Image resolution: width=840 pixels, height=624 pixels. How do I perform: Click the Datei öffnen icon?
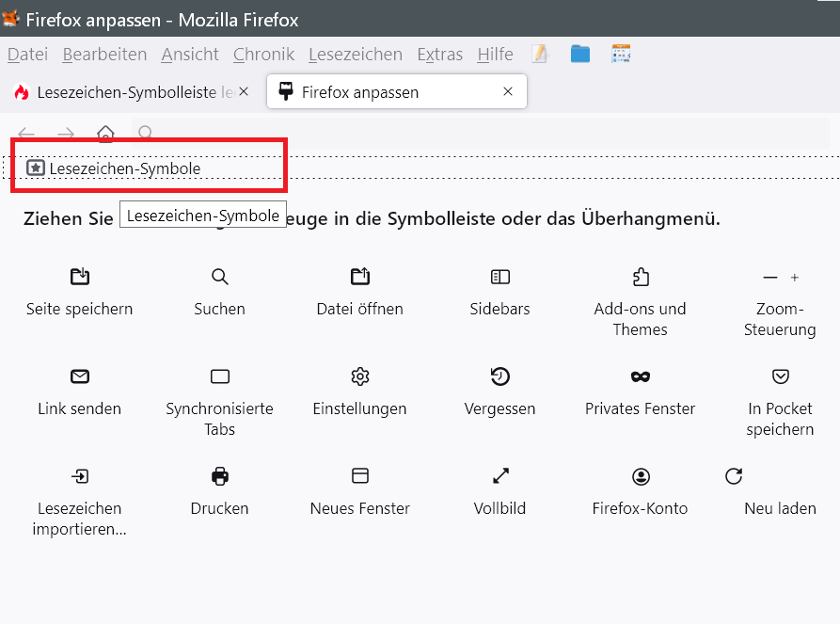(359, 277)
